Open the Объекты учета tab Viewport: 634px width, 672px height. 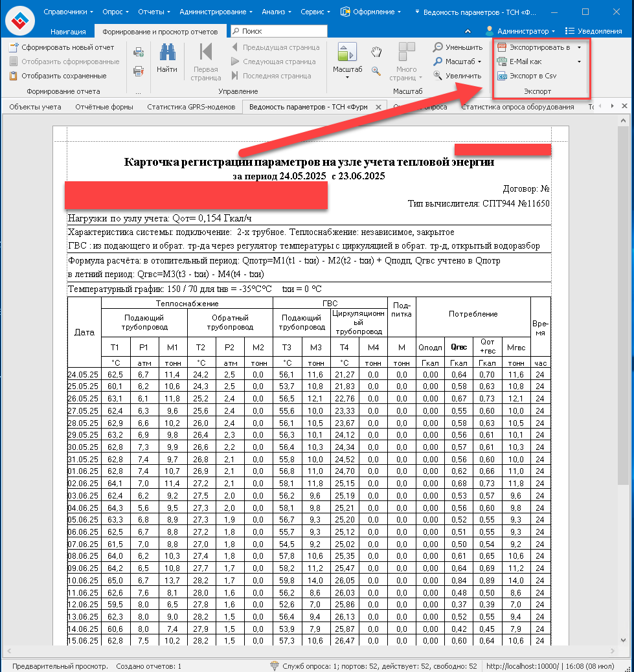click(x=35, y=107)
